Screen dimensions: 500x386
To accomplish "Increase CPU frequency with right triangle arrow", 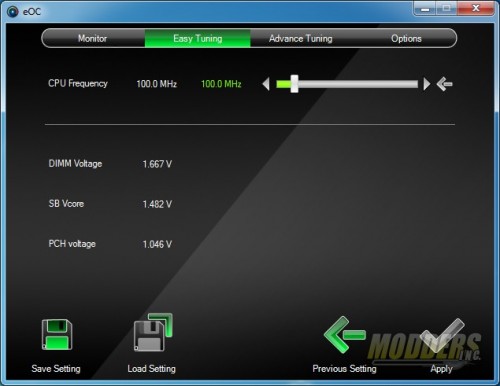I will (427, 84).
